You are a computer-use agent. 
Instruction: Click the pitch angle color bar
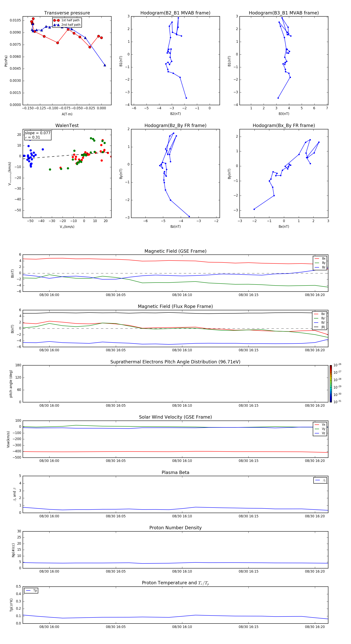pos(331,384)
